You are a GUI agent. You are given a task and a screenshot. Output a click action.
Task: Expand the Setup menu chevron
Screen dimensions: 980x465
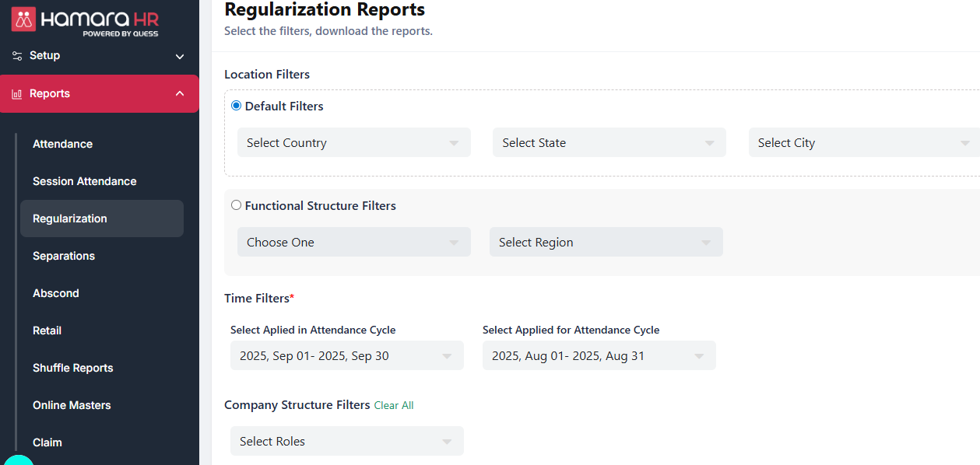click(180, 57)
